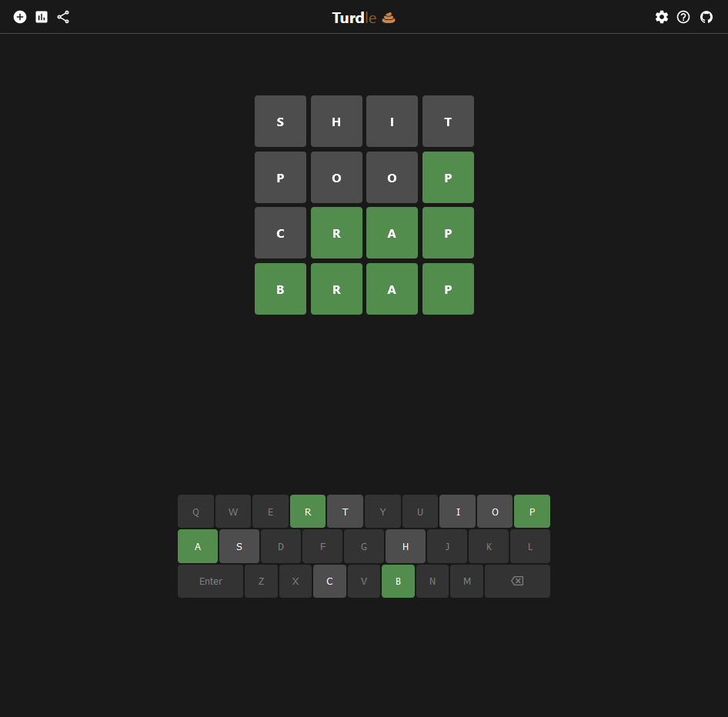This screenshot has height=717, width=728.
Task: Tap the Enter key on keyboard
Action: (210, 581)
